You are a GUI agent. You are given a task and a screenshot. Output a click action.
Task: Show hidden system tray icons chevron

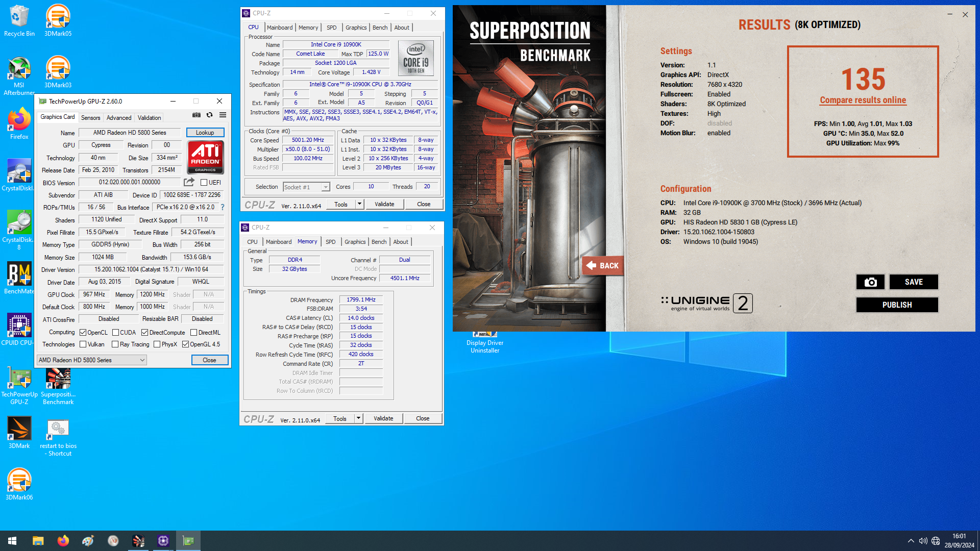(911, 541)
